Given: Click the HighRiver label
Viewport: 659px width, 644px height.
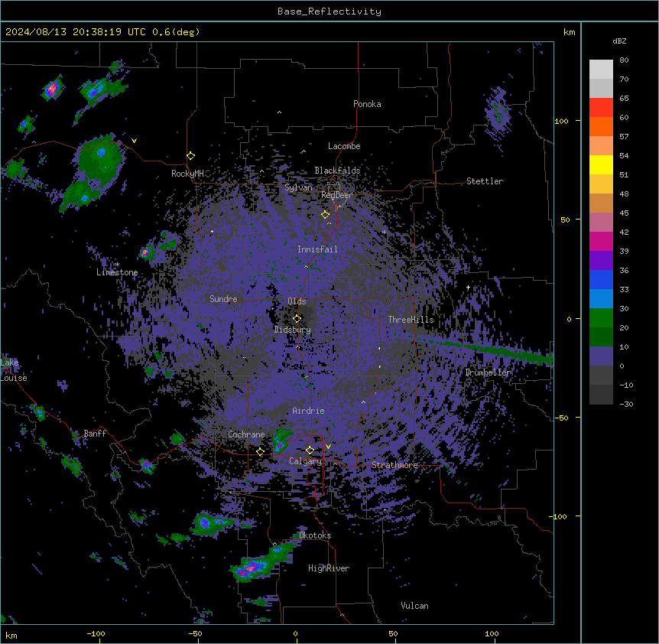Looking at the screenshot, I should point(329,568).
